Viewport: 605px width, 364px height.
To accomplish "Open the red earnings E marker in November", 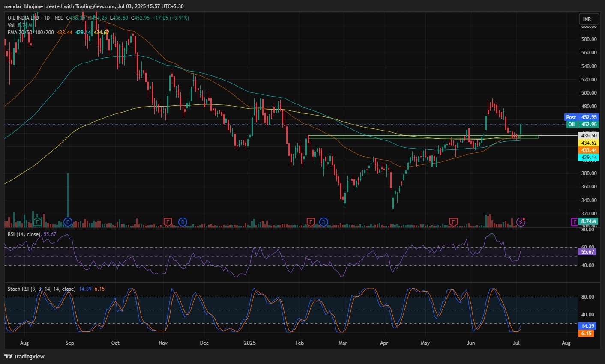I will pos(168,222).
